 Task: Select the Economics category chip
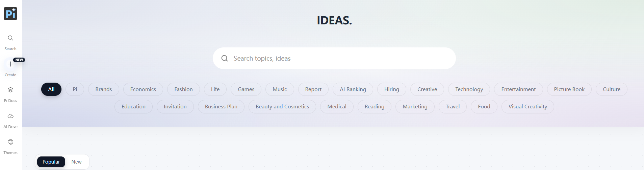click(143, 89)
